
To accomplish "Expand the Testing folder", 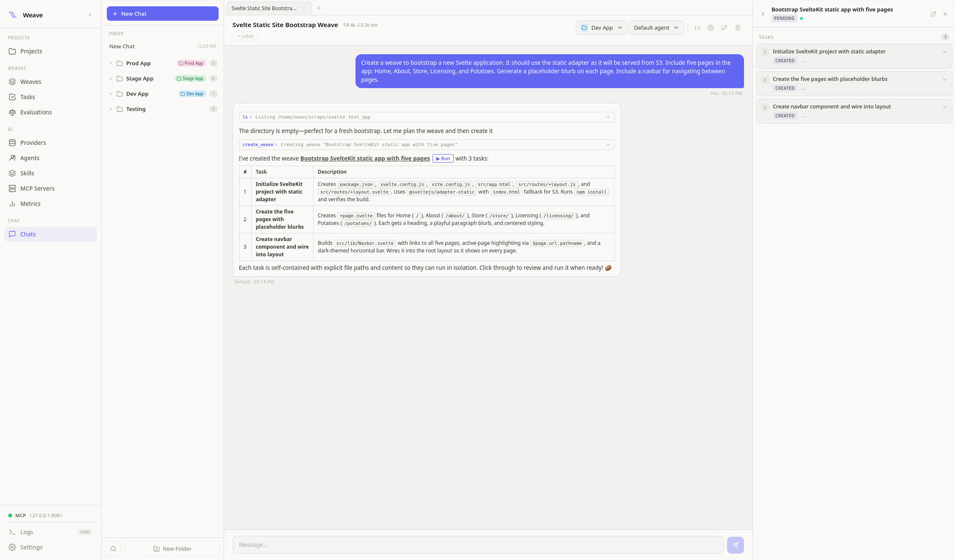I will click(111, 109).
